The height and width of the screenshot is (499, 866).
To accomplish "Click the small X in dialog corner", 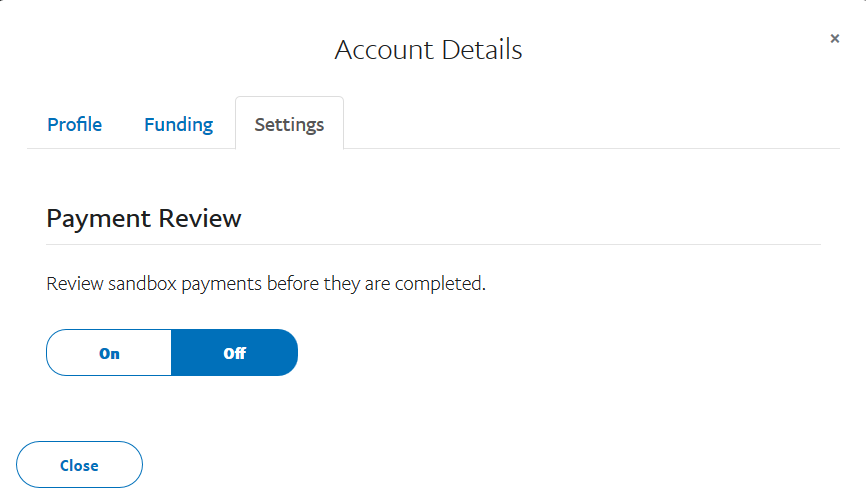I will pyautogui.click(x=835, y=39).
